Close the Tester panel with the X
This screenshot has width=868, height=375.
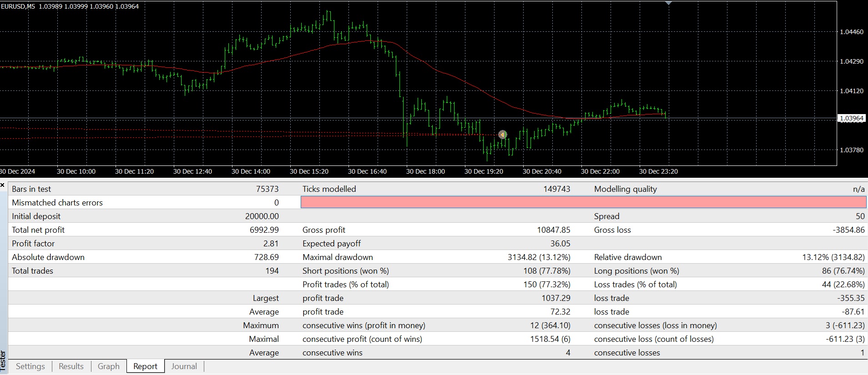coord(3,185)
